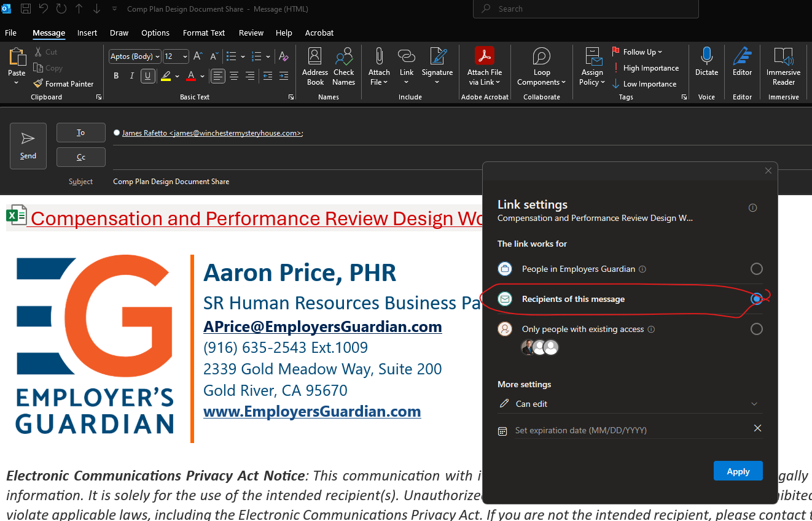Increase the indent level
This screenshot has width=812, height=521.
(x=283, y=76)
